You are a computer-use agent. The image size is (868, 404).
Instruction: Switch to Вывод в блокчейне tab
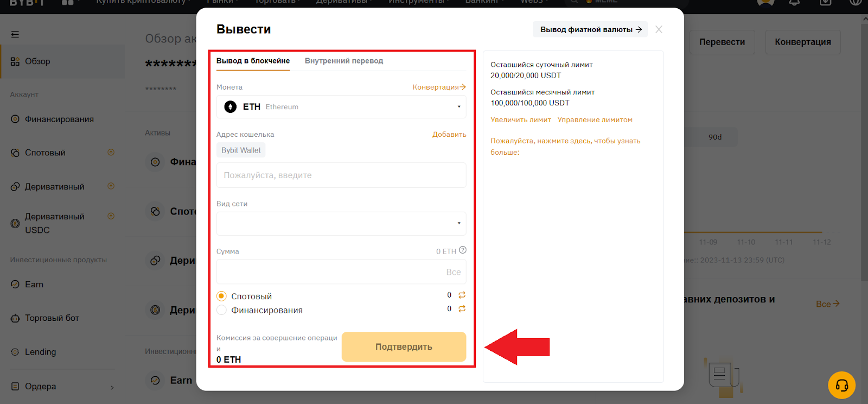pos(253,61)
